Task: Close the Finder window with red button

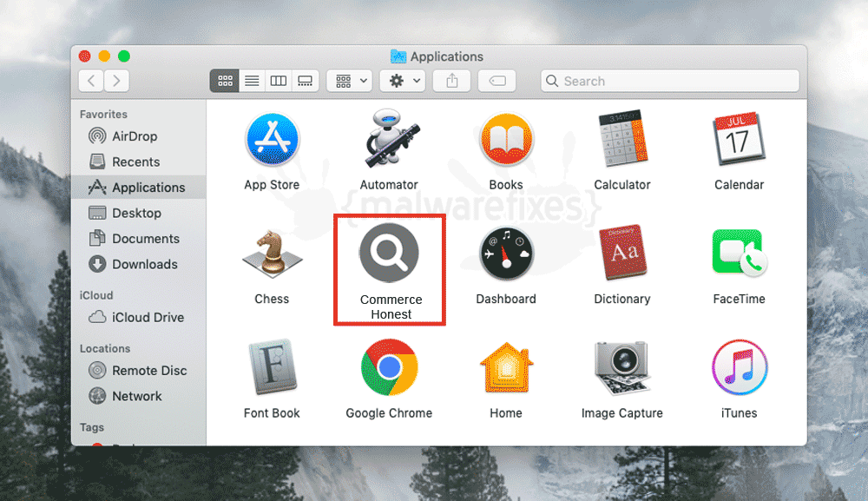Action: click(x=85, y=56)
